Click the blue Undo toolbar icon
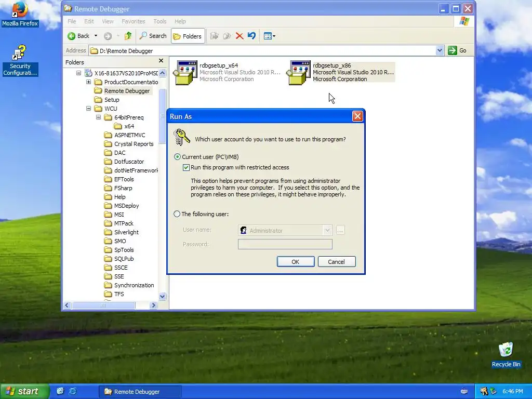Screen dimensions: 532x399 pyautogui.click(x=252, y=36)
